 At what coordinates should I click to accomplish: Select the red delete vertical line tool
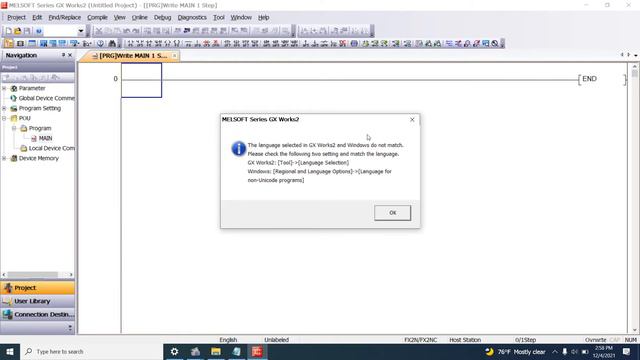click(216, 43)
